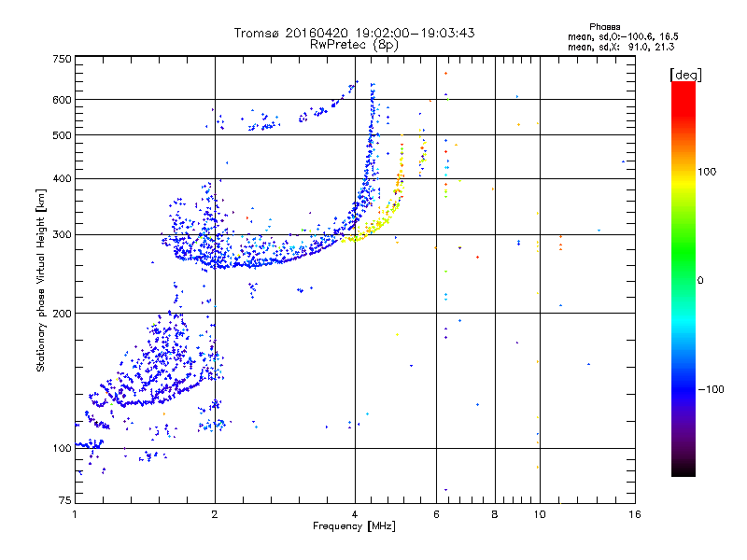Click the rainbow phase colour bar

(x=684, y=278)
